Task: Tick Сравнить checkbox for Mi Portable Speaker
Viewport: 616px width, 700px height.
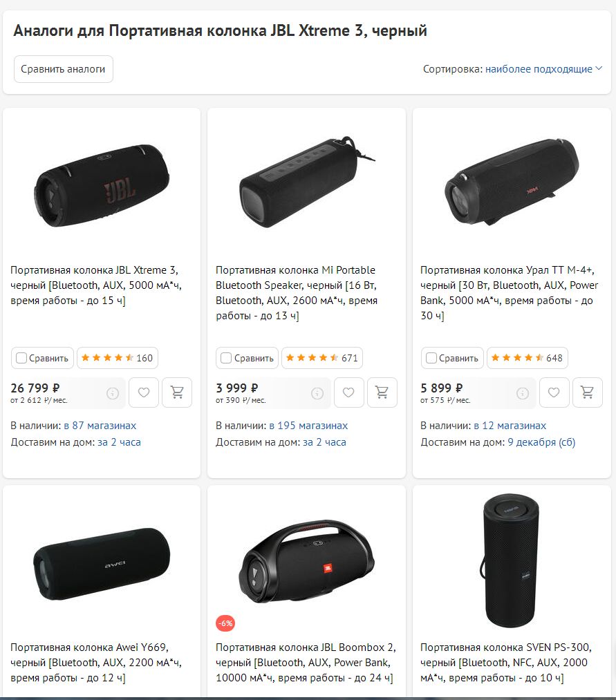Action: tap(226, 358)
